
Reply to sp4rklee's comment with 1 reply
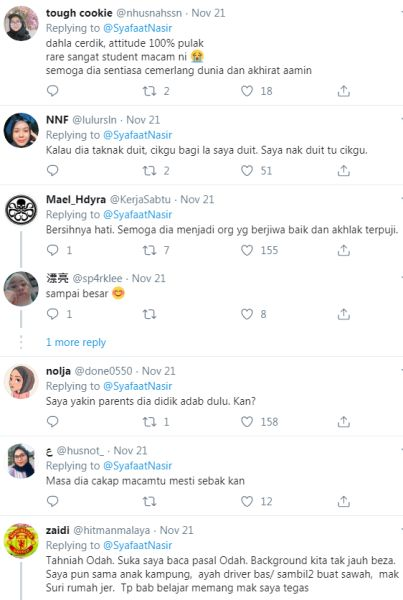(52, 314)
